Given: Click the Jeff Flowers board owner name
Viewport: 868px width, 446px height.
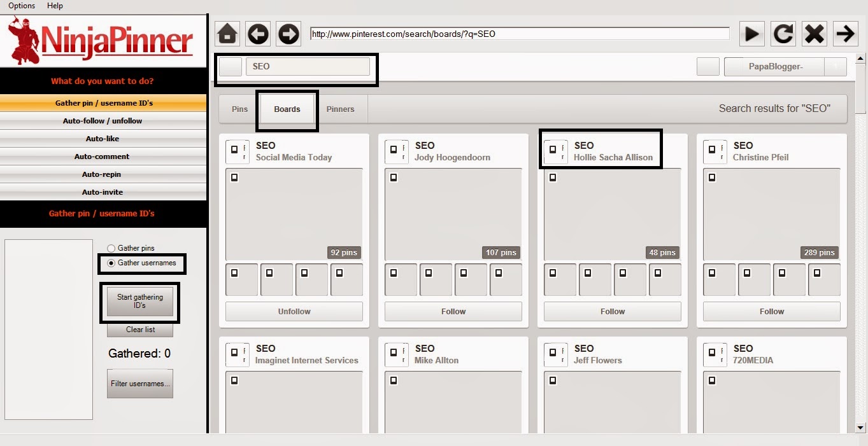Looking at the screenshot, I should 597,360.
